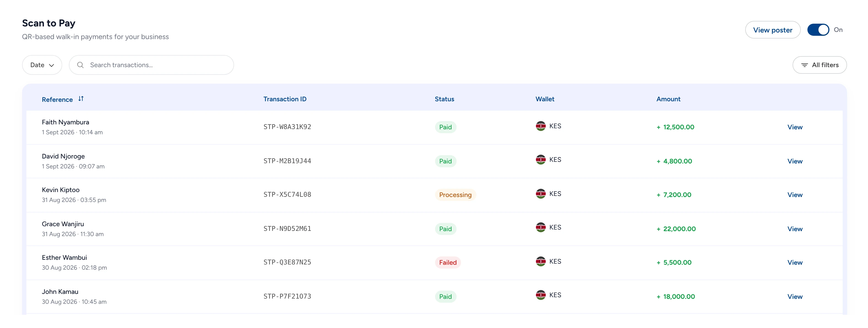Click the name Esther Wambui
Image resolution: width=868 pixels, height=328 pixels.
(64, 258)
